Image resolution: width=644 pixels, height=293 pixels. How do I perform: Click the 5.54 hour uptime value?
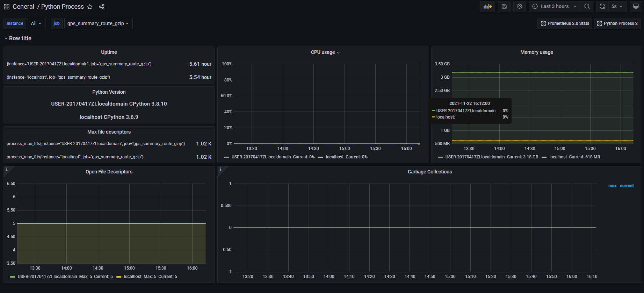200,77
